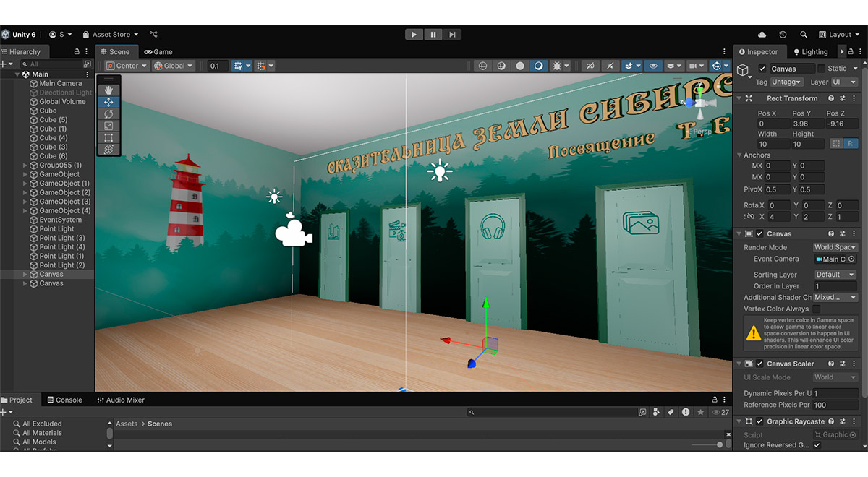Collapse the Main scene in Hierarchy

(17, 74)
